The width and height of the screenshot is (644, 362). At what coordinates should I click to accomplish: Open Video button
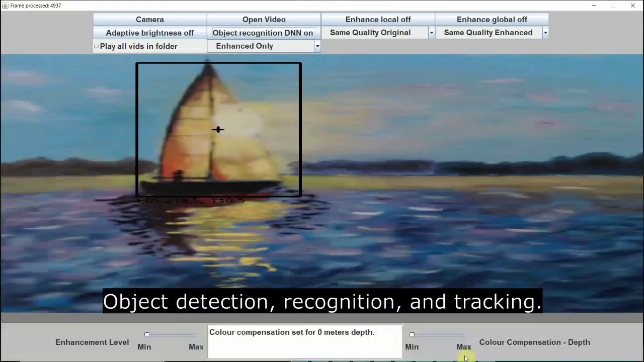[264, 20]
